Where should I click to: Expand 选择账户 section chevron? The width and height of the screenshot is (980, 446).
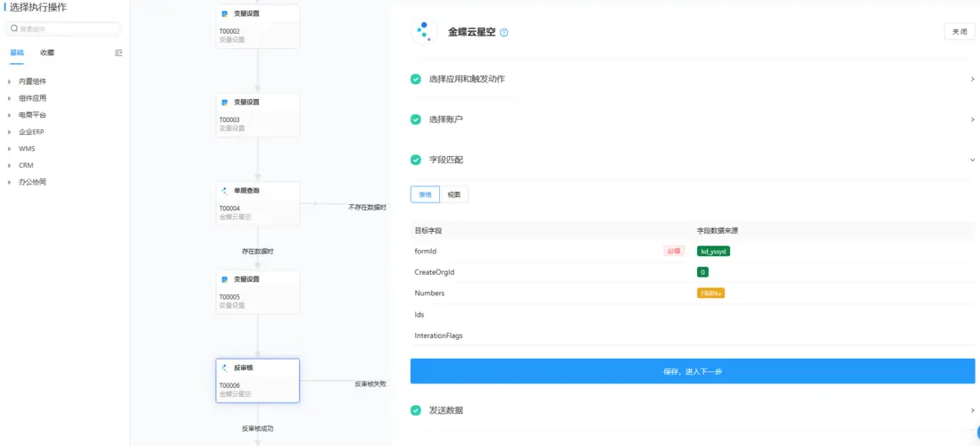(973, 120)
